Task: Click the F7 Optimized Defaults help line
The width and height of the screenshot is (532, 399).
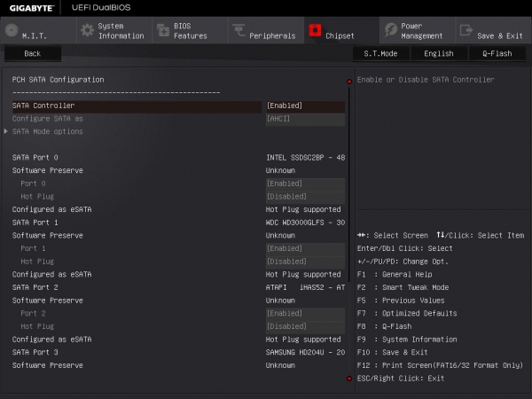Action: click(x=407, y=314)
